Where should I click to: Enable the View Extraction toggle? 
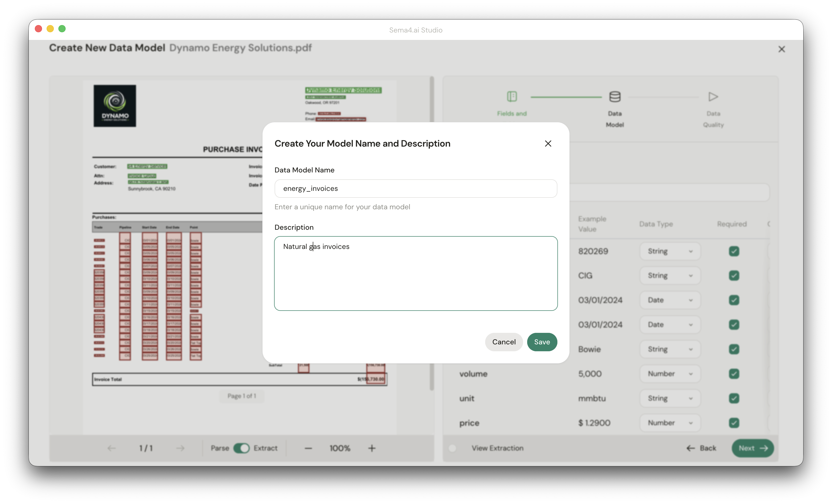[452, 448]
